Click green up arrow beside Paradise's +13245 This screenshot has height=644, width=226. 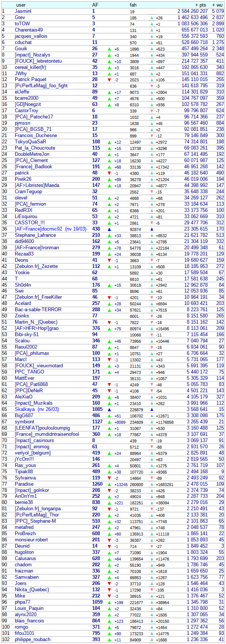click(x=109, y=484)
